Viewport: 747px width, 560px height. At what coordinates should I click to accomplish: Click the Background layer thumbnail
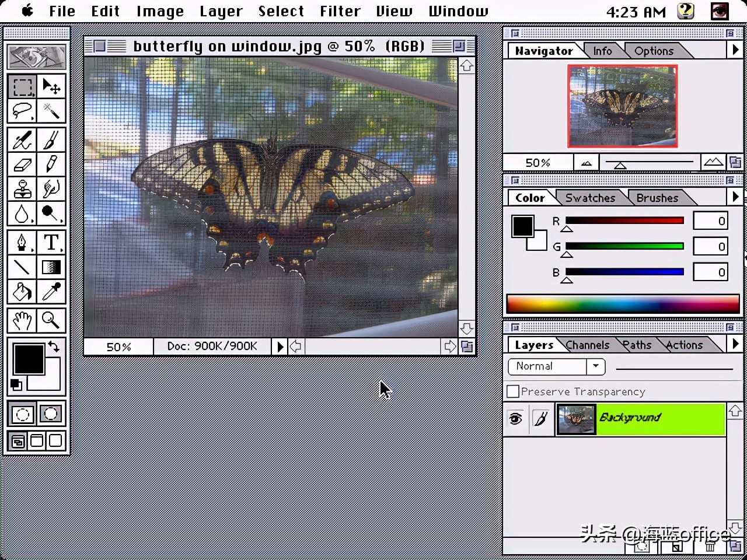pyautogui.click(x=576, y=418)
